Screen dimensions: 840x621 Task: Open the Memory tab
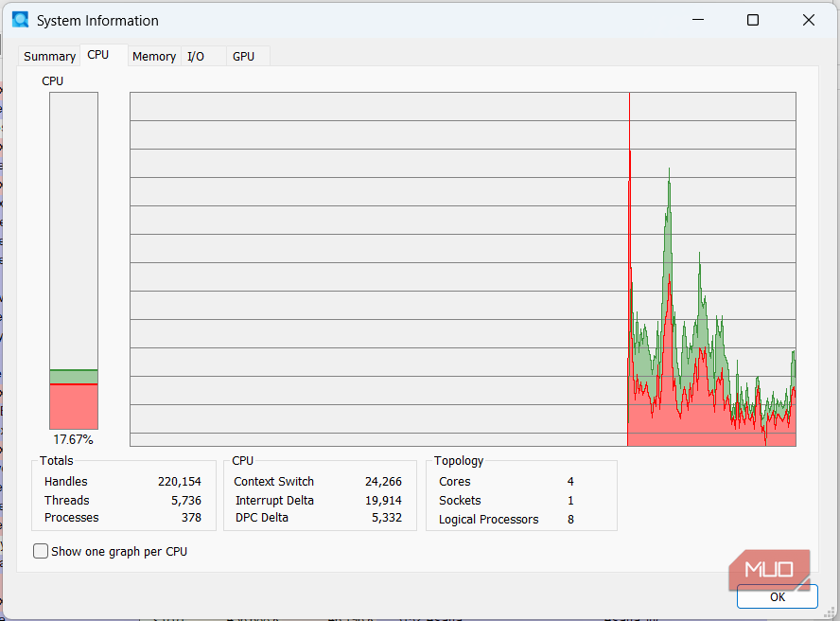point(154,56)
